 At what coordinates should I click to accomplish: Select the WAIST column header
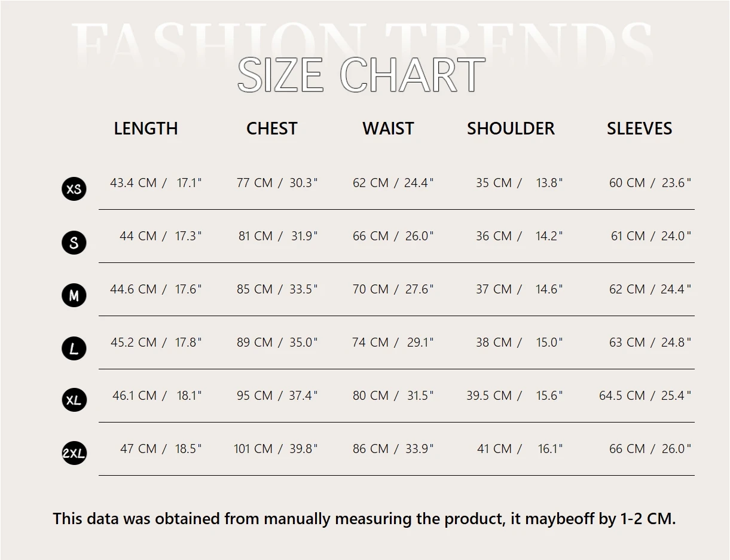(x=388, y=128)
